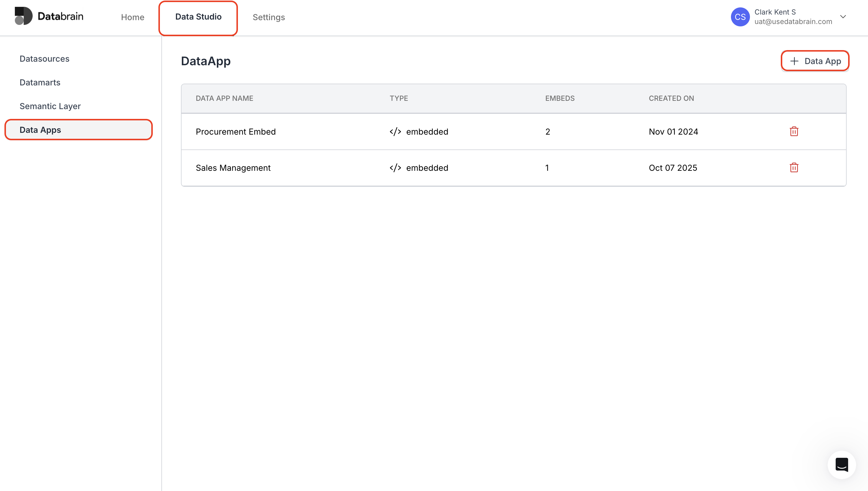Activate the Semantic Layer section
This screenshot has height=491, width=868.
(50, 106)
